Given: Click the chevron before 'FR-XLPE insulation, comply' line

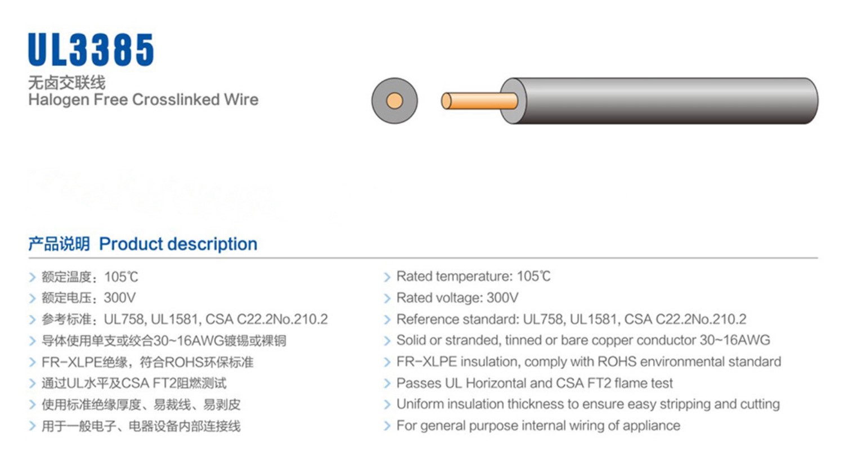Looking at the screenshot, I should (387, 363).
